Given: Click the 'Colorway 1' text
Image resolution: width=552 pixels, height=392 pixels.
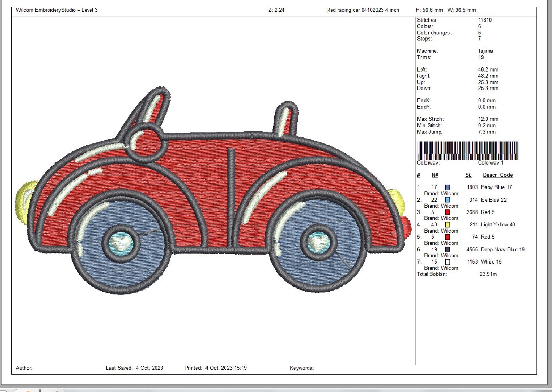Looking at the screenshot, I should point(490,163).
